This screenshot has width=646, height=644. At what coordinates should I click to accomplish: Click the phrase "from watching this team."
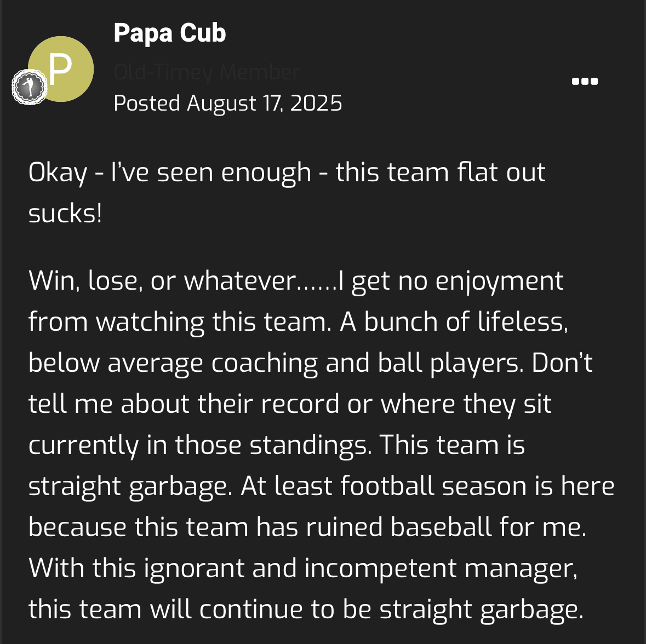click(x=180, y=321)
